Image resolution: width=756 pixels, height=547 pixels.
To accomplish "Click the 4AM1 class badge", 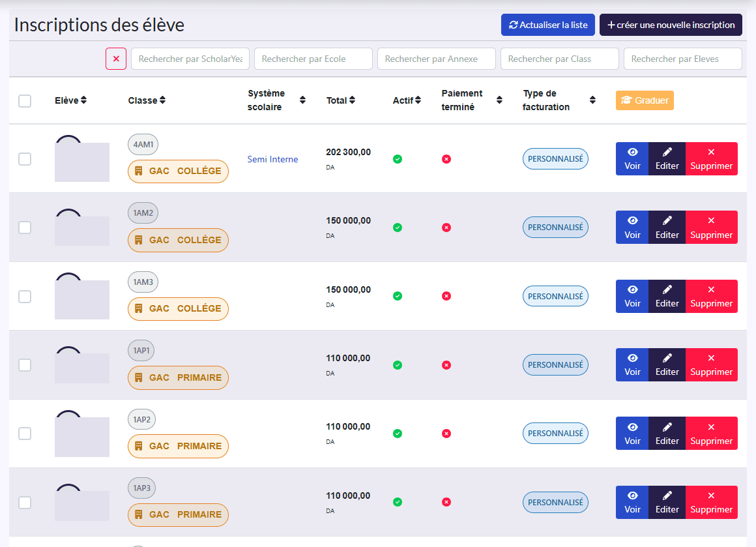I will (143, 144).
